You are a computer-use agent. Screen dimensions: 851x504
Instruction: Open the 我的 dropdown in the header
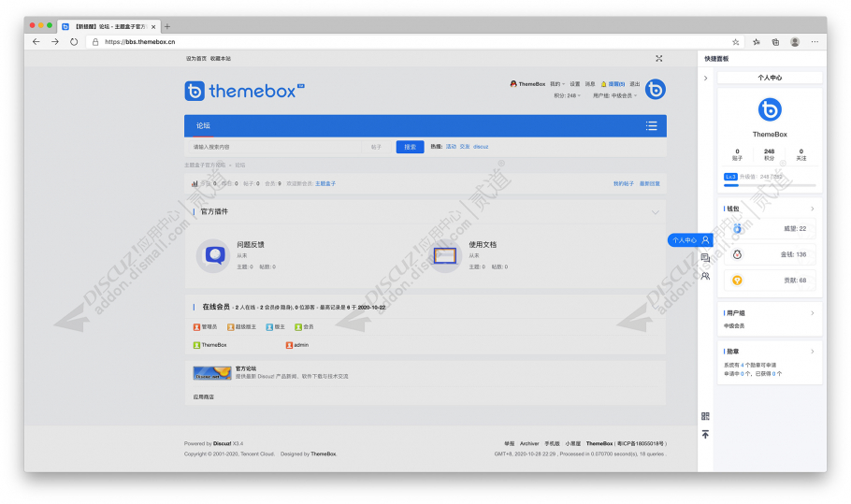pos(556,84)
